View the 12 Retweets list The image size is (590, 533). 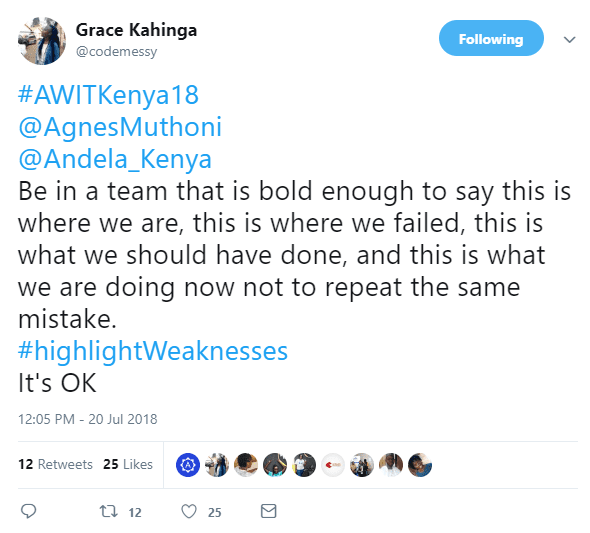coord(55,464)
